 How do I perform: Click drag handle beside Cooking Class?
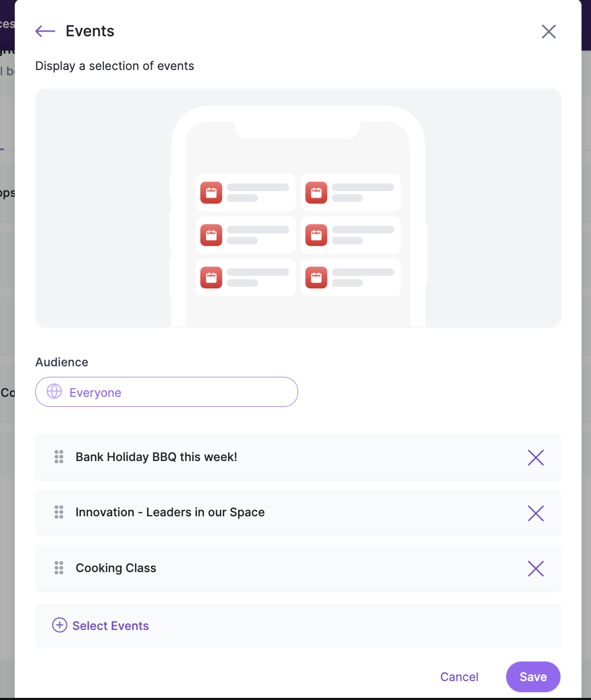[59, 568]
